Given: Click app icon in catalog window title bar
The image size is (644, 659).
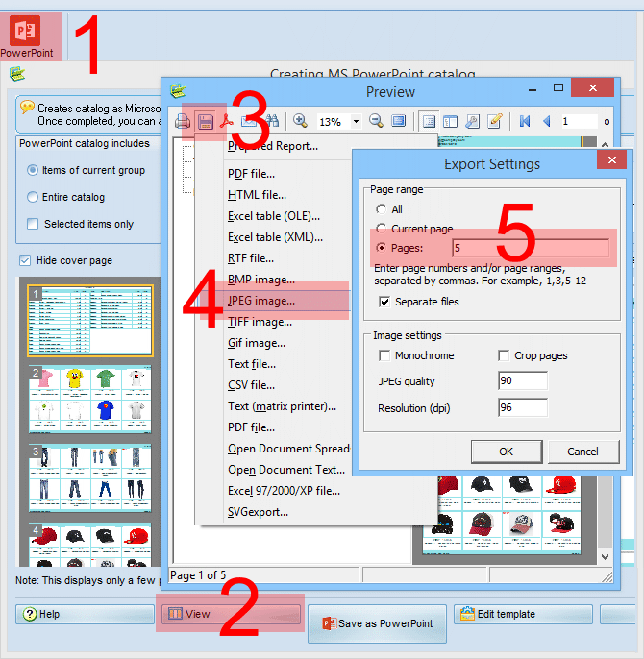Looking at the screenshot, I should (x=17, y=74).
